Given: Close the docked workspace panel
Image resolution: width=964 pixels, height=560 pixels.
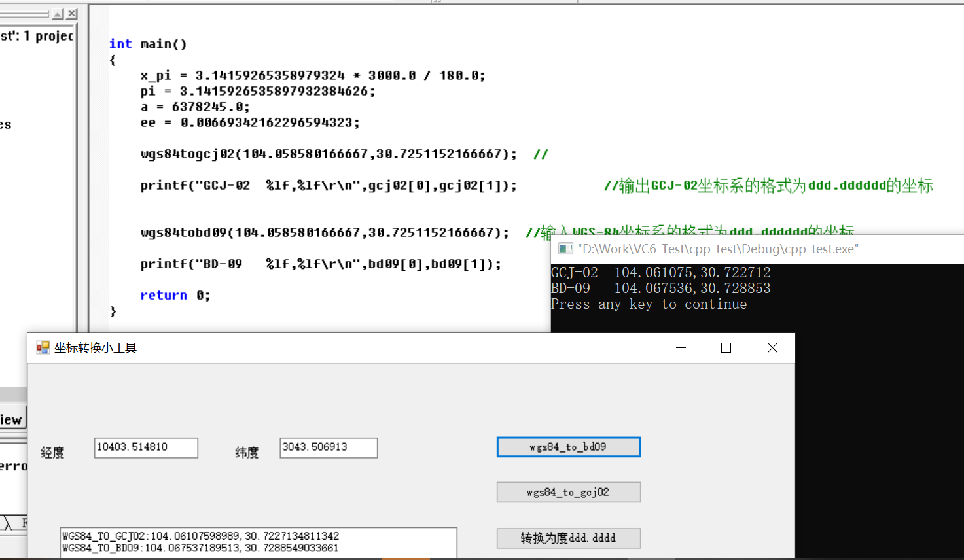Looking at the screenshot, I should (x=71, y=13).
